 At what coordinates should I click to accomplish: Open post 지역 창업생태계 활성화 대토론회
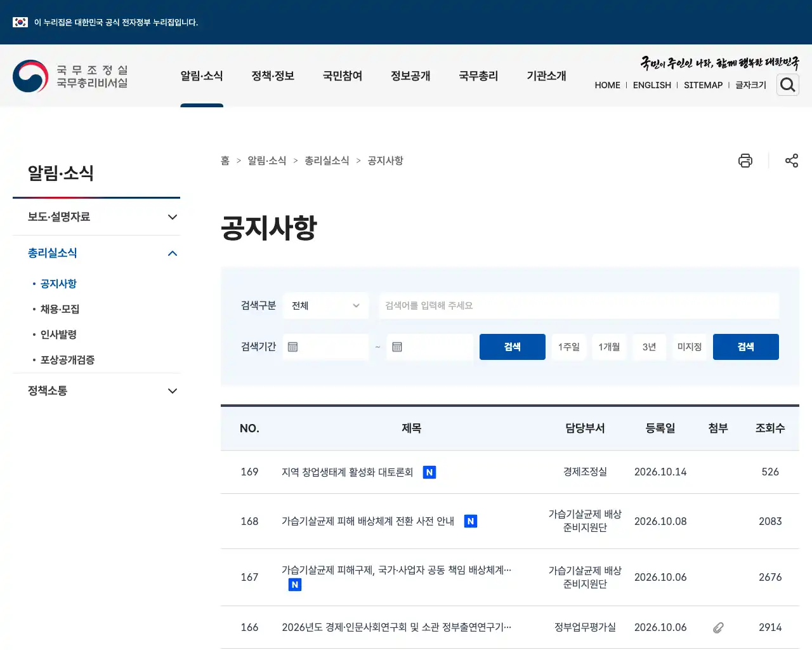(x=348, y=472)
